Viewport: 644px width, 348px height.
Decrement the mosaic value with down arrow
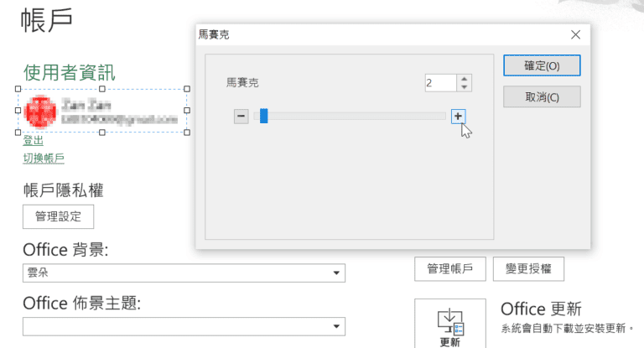(x=464, y=87)
